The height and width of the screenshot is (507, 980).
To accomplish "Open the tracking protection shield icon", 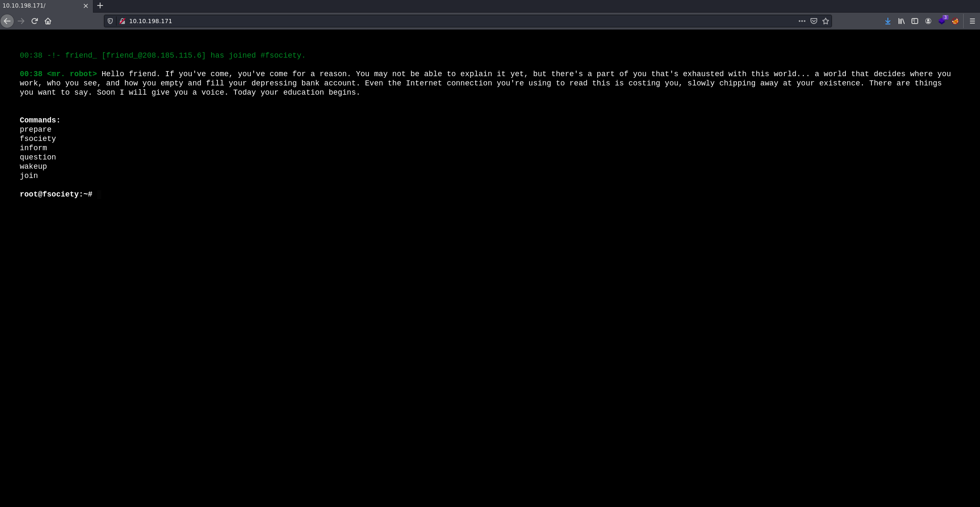I will click(x=110, y=21).
